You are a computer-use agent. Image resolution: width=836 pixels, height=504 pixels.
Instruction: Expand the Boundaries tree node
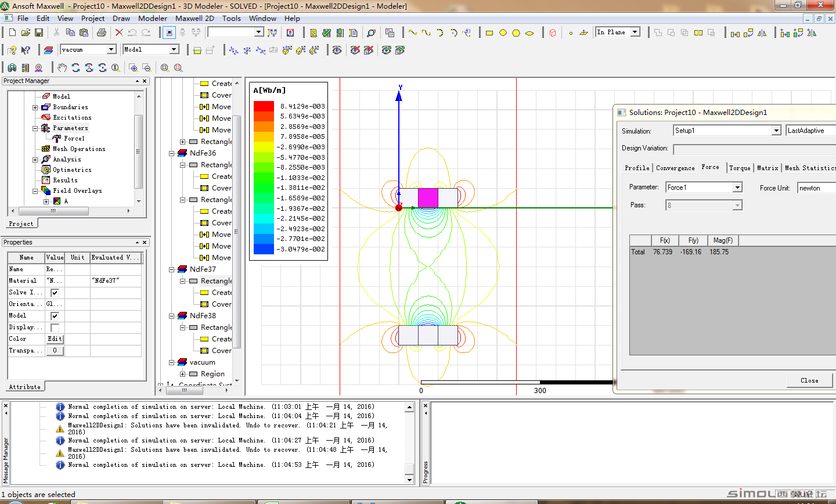click(x=35, y=107)
